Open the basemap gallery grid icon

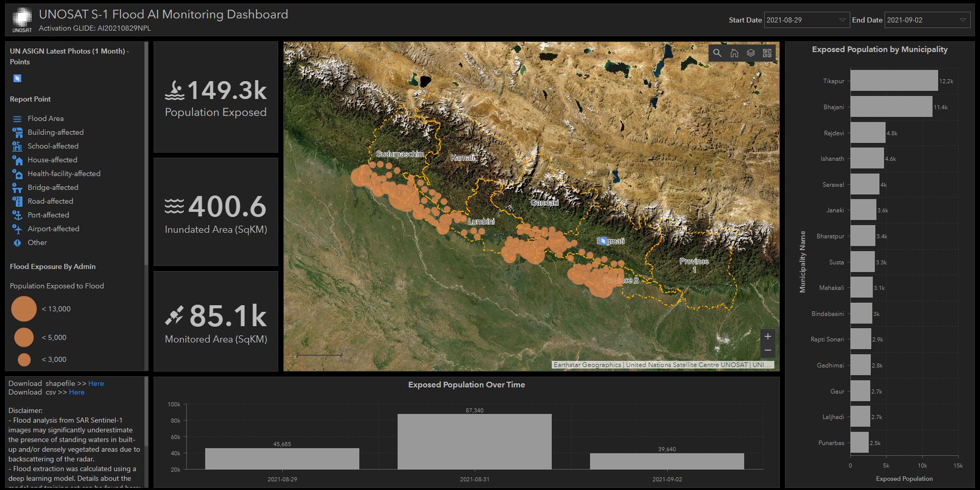767,53
